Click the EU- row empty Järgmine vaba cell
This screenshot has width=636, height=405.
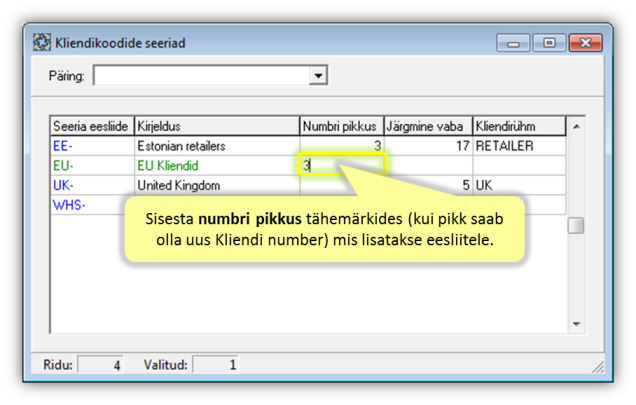(x=428, y=166)
